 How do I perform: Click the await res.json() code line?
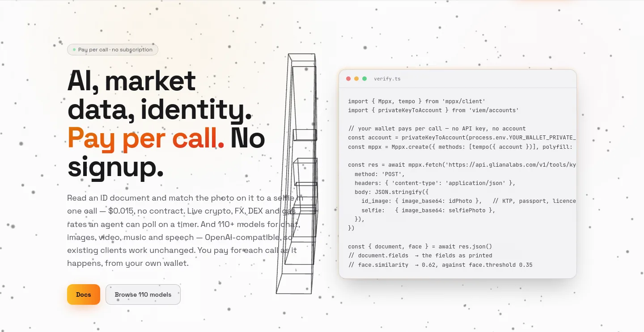420,246
